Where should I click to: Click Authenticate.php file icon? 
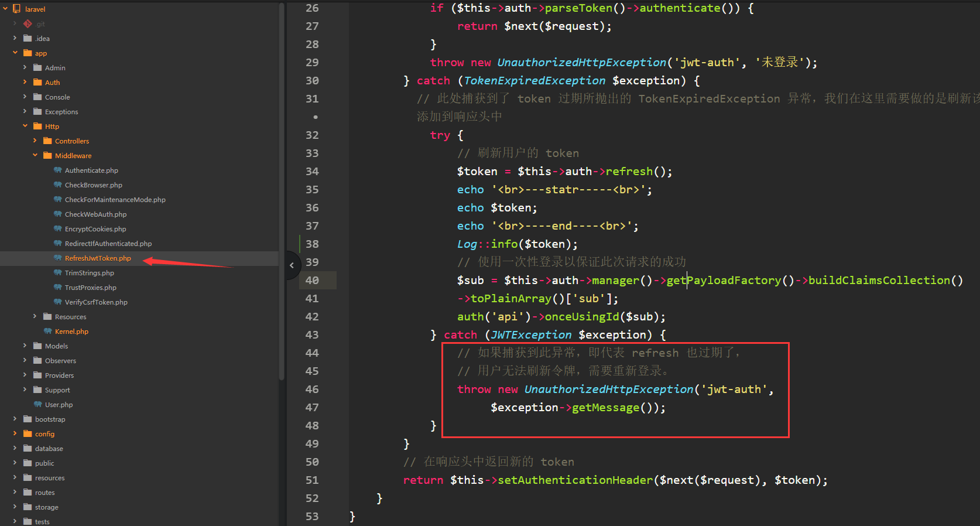click(57, 170)
